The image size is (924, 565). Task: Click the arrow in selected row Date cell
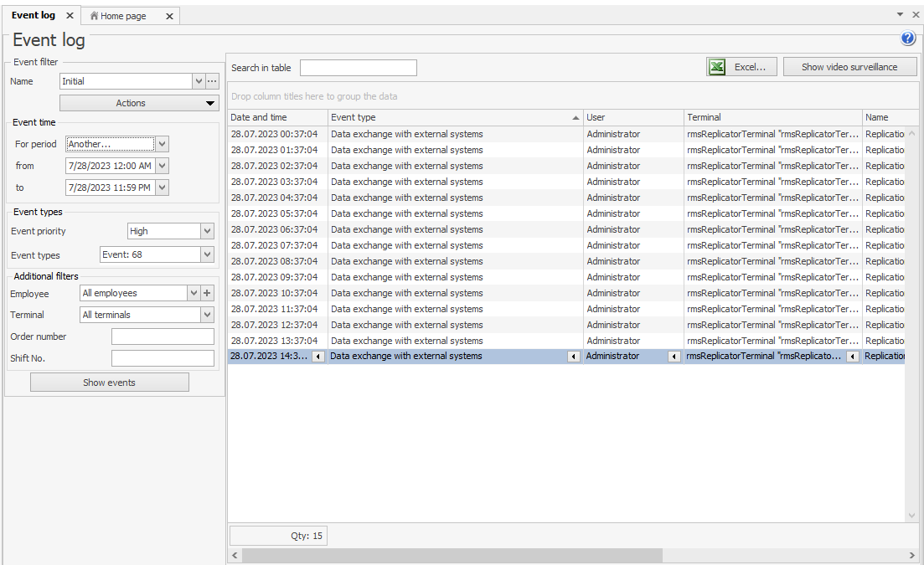point(318,357)
